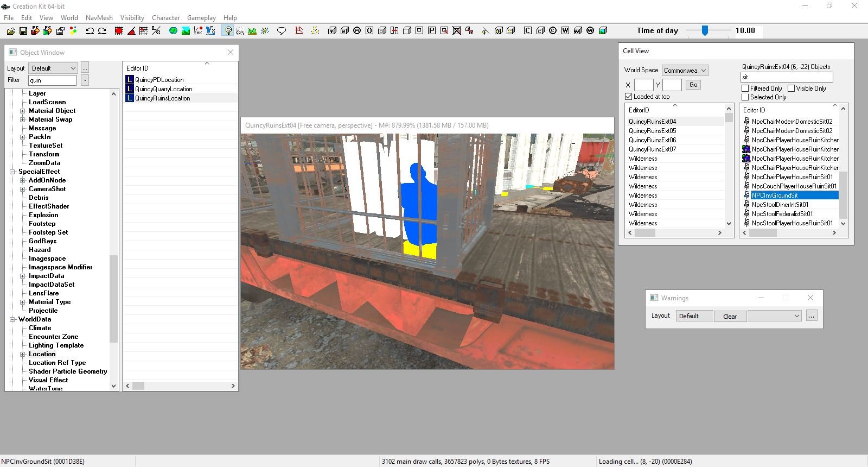
Task: Toggle the lightbulb lighting icon
Action: [228, 31]
